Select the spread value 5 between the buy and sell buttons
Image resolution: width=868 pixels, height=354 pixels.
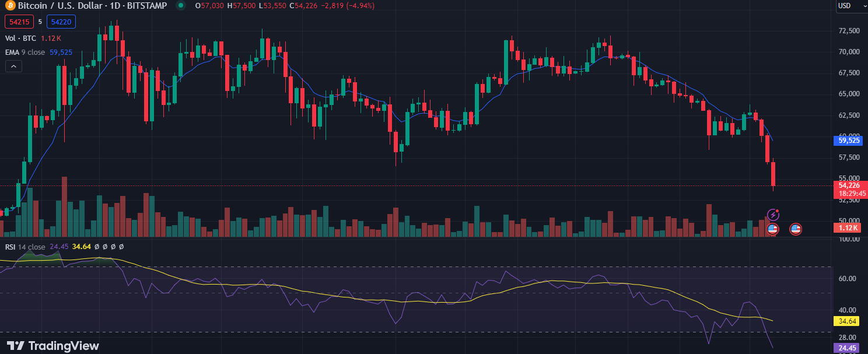click(x=40, y=22)
